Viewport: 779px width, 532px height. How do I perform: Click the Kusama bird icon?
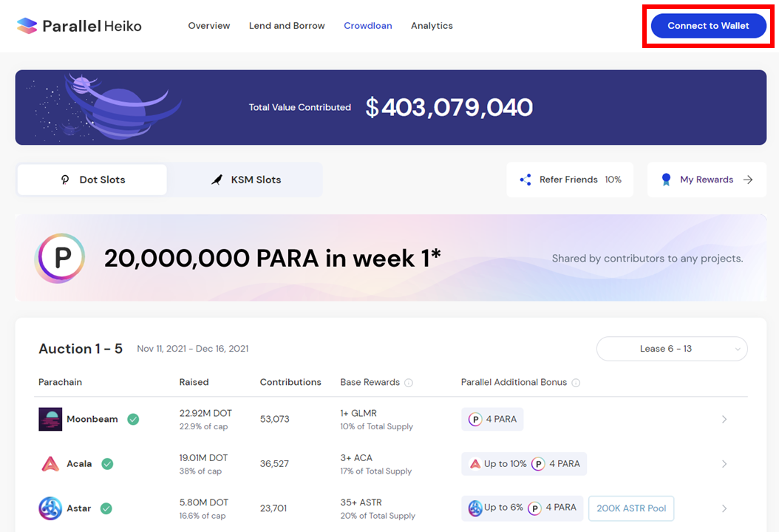coord(217,180)
